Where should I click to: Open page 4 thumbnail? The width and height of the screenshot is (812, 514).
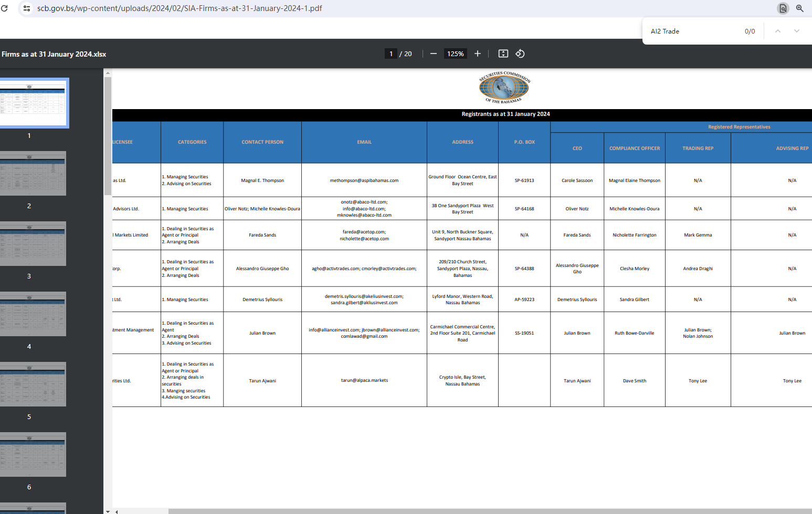33,314
